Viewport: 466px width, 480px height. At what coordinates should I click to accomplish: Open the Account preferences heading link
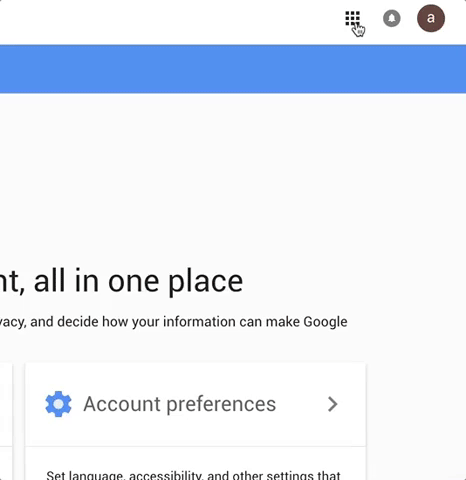179,404
